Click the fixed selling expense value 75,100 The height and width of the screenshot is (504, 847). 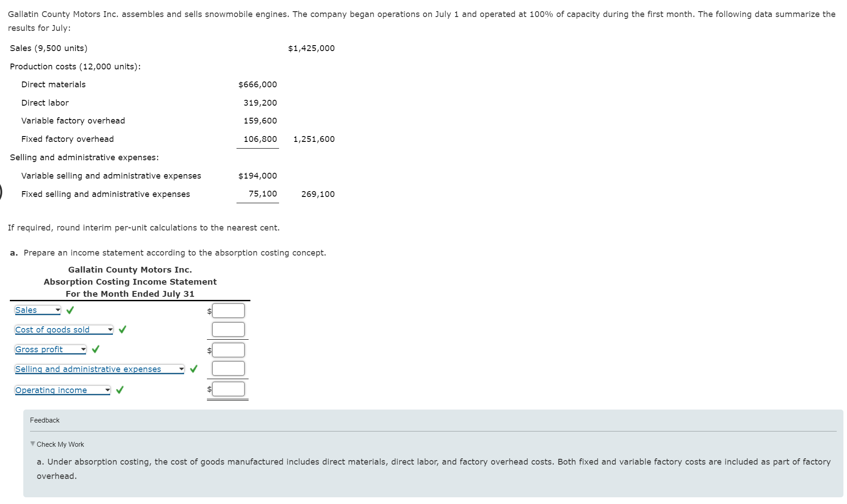(263, 194)
